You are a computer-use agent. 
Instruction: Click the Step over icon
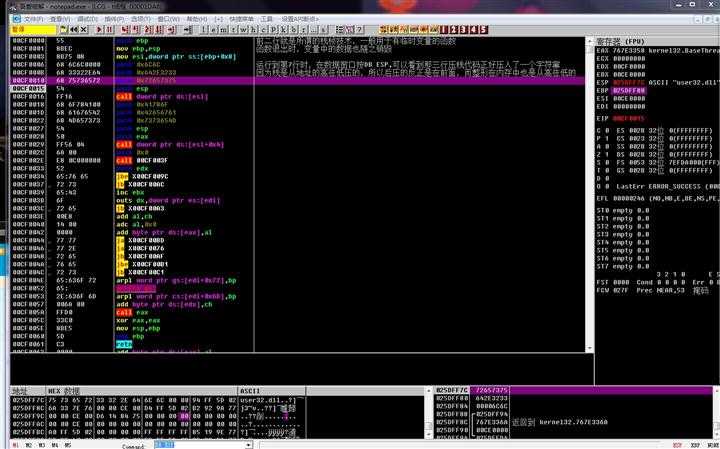(x=135, y=29)
